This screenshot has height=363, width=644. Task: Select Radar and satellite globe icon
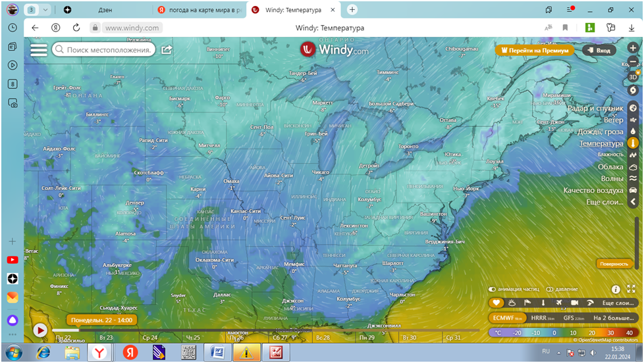(633, 109)
